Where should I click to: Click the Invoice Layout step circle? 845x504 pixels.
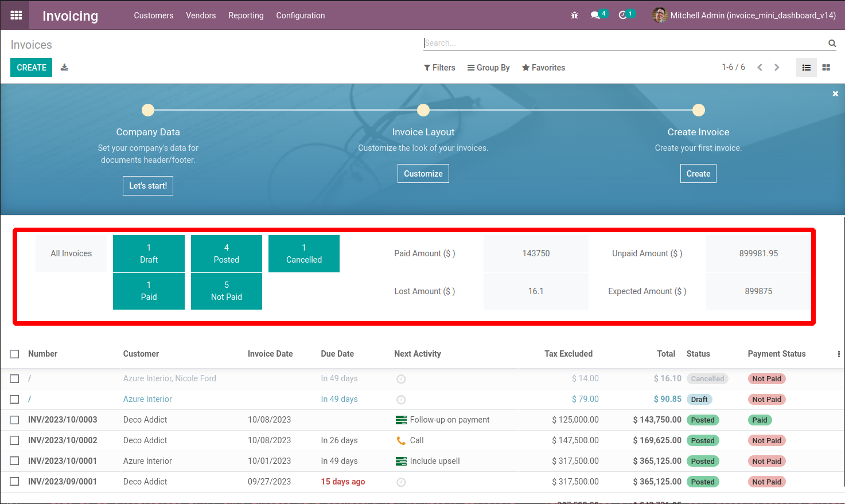pyautogui.click(x=423, y=110)
